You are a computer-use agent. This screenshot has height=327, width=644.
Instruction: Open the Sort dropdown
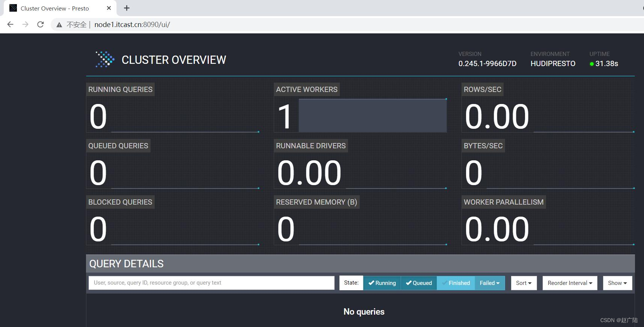pos(524,283)
